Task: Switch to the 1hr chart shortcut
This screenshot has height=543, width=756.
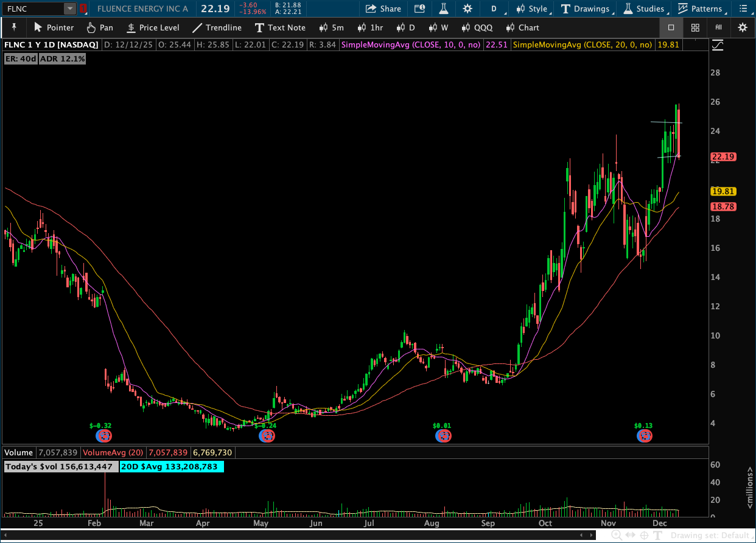Action: tap(370, 27)
